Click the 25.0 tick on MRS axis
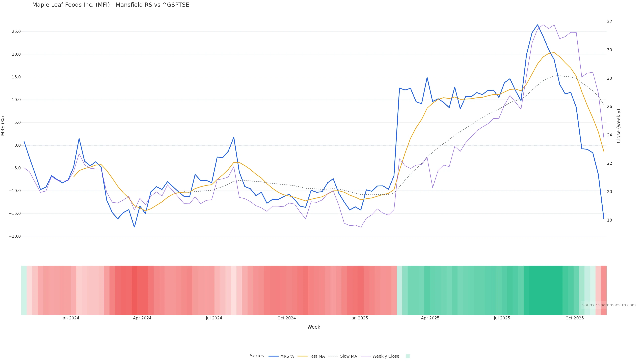Screen dimensions: 644x362 click(x=16, y=32)
